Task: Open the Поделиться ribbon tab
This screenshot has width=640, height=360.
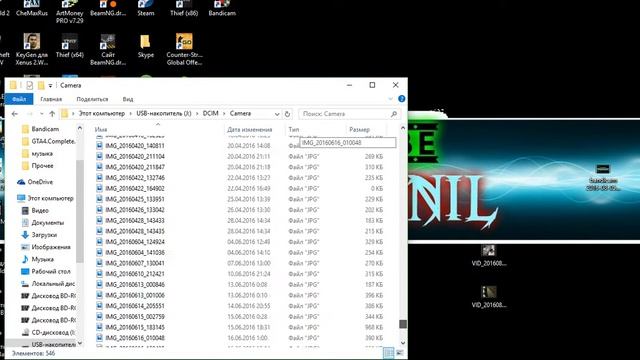Action: click(x=92, y=99)
